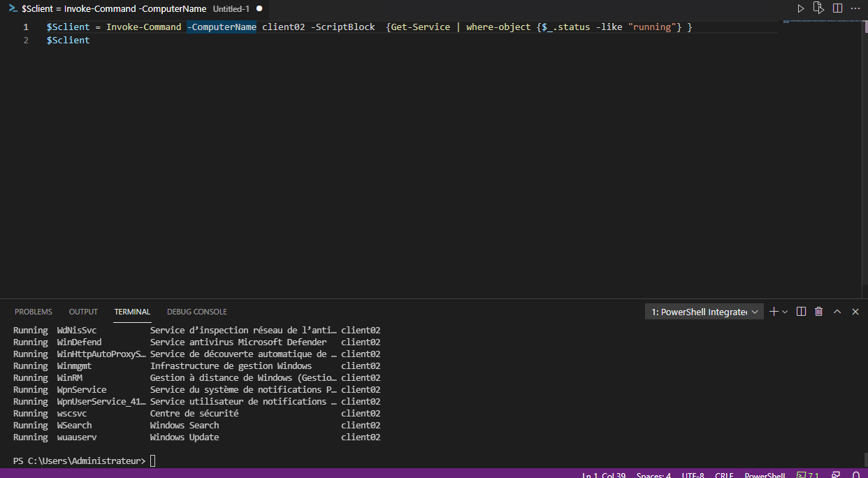Open the terminal selection dropdown
The image size is (868, 478).
[703, 311]
